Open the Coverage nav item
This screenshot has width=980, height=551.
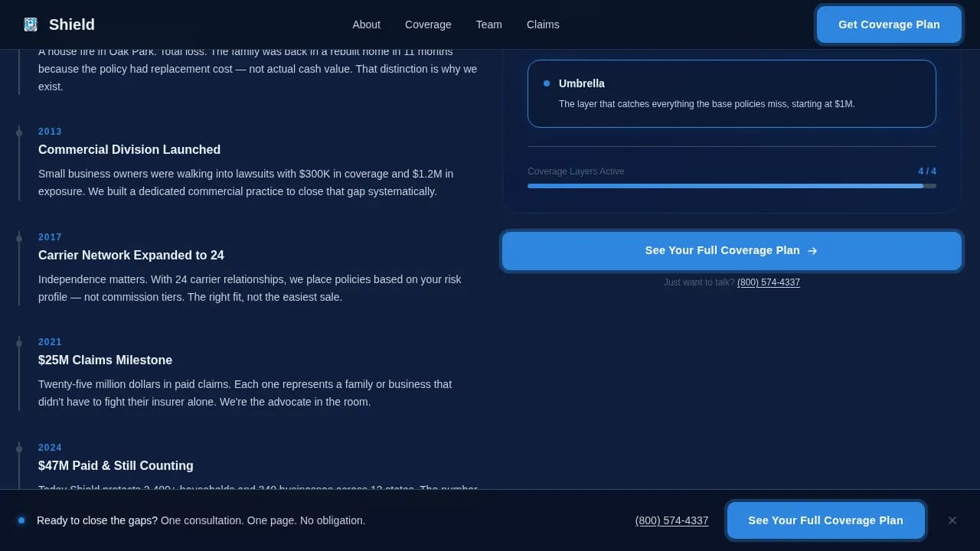pos(428,24)
